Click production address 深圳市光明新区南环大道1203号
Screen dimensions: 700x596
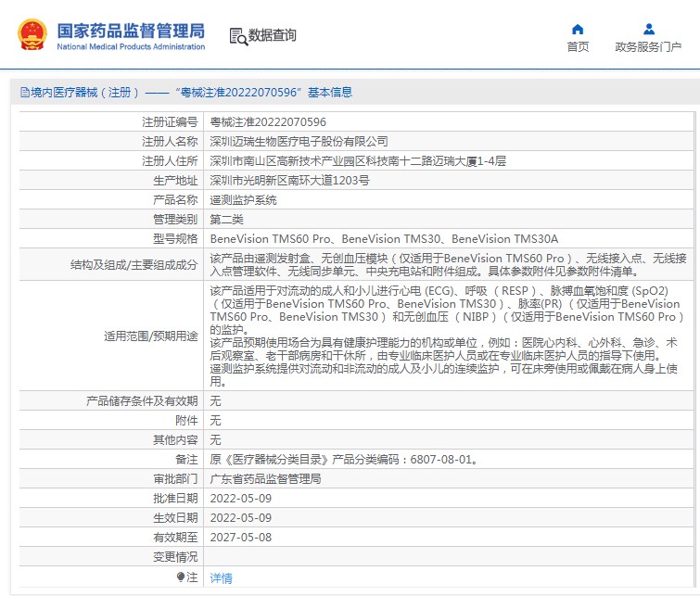click(289, 180)
